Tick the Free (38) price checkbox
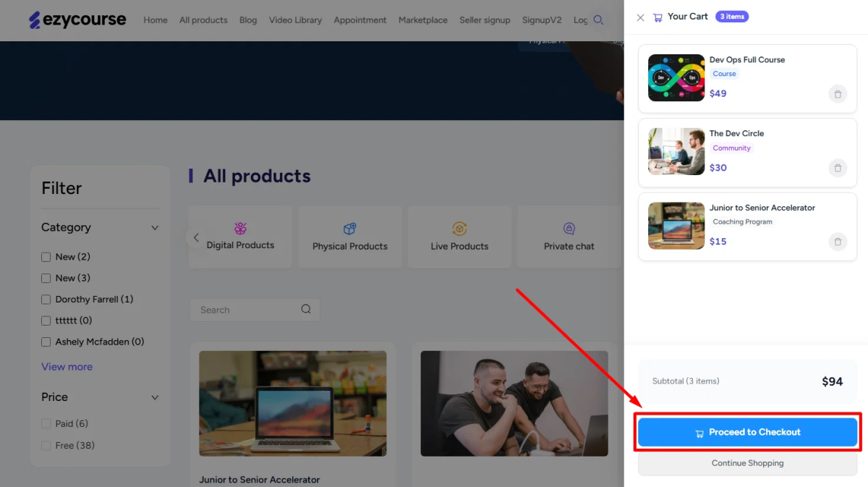The height and width of the screenshot is (487, 868). 46,446
